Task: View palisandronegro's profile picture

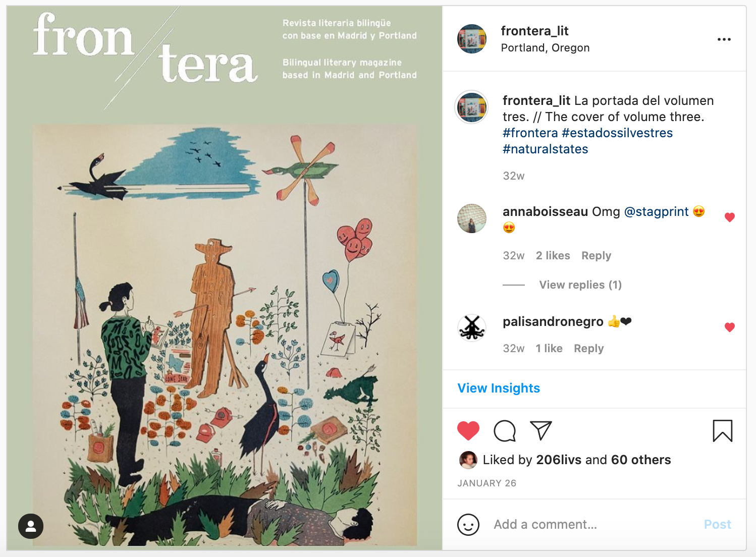Action: [x=471, y=327]
